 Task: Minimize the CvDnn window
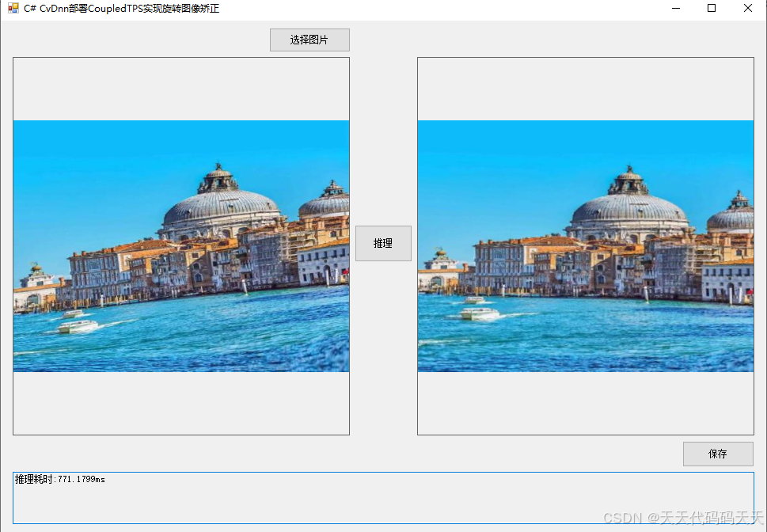tap(676, 9)
